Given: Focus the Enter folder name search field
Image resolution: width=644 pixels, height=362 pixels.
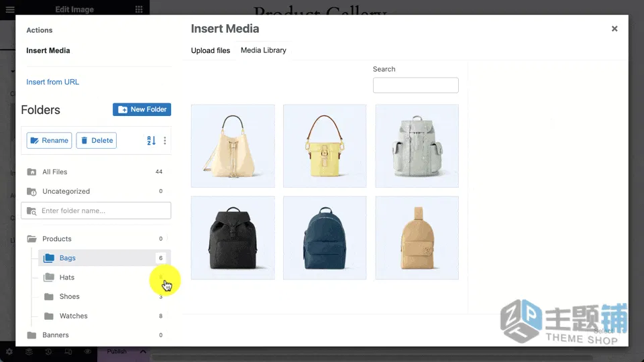Looking at the screenshot, I should [x=96, y=210].
